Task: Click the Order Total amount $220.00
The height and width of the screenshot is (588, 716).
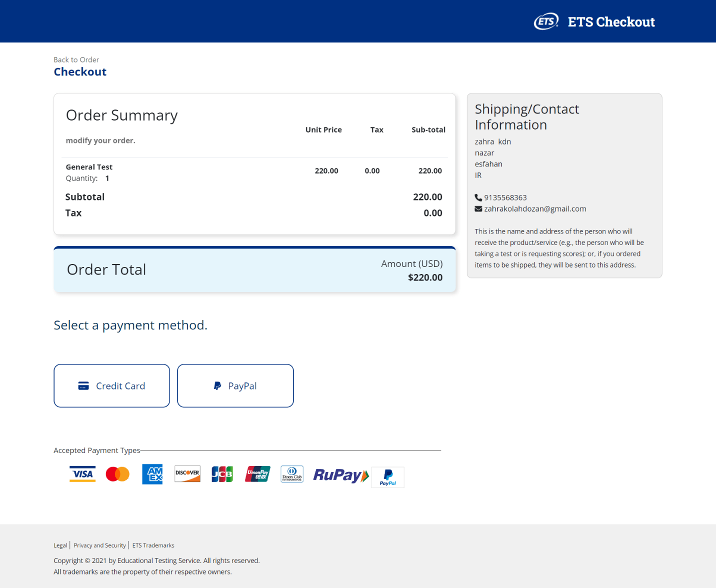Action: pos(425,277)
